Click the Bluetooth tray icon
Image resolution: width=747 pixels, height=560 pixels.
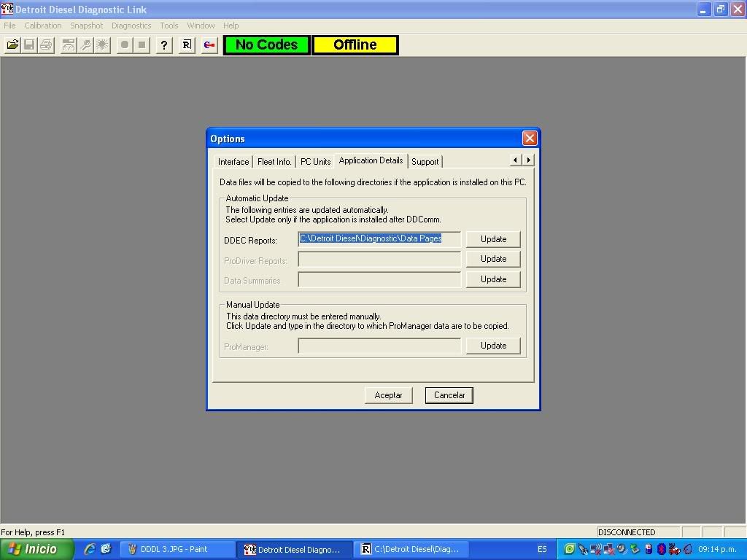[661, 549]
